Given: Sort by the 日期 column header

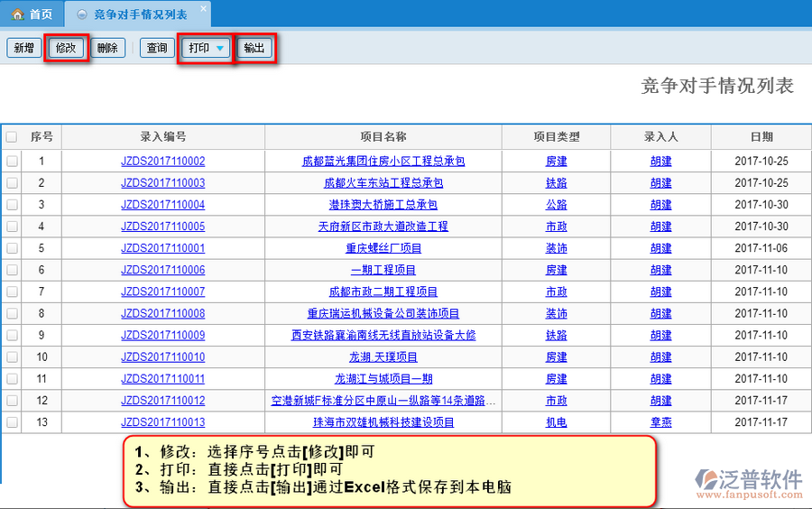Looking at the screenshot, I should click(x=761, y=137).
